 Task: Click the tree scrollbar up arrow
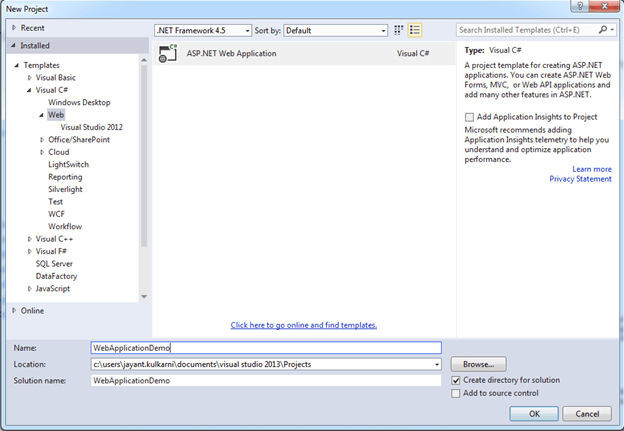[144, 60]
